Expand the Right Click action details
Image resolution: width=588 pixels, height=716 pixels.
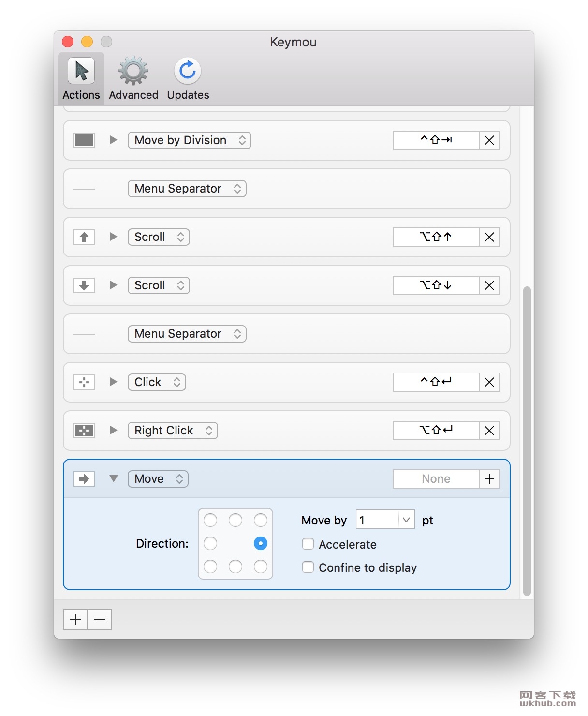114,430
